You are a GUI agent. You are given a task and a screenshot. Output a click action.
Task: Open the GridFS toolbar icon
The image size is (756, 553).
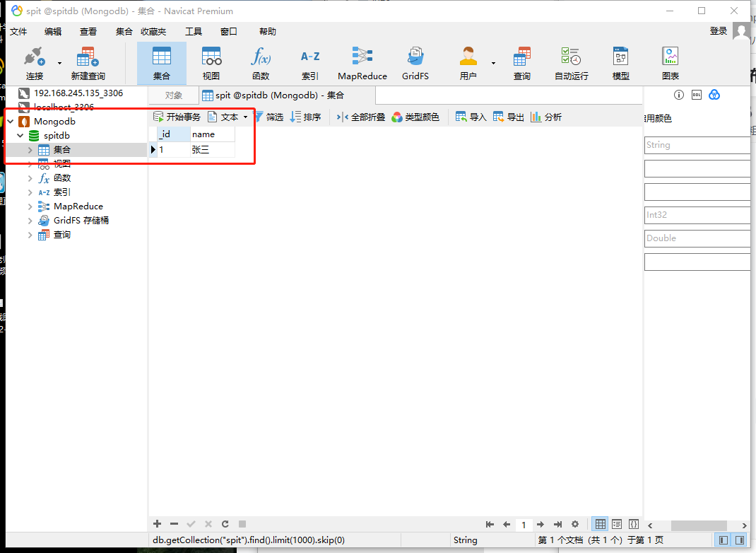[x=415, y=63]
